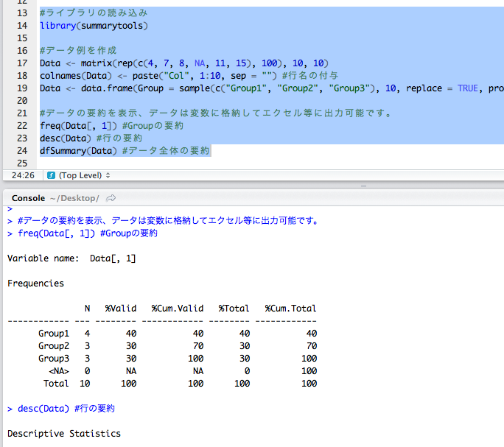Click the %Cum.Total column header
Screen dimensions: 504x447
[x=290, y=309]
